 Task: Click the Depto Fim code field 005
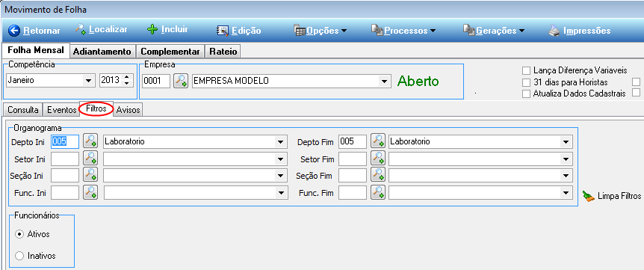pos(353,142)
